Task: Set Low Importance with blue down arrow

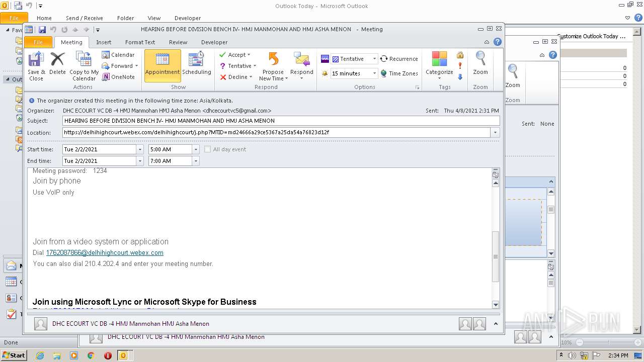Action: [460, 77]
